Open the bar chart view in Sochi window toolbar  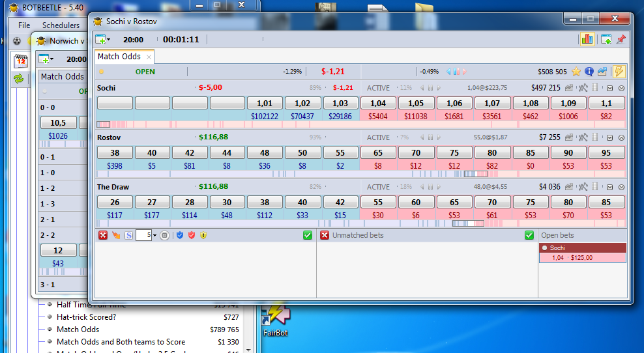click(587, 40)
